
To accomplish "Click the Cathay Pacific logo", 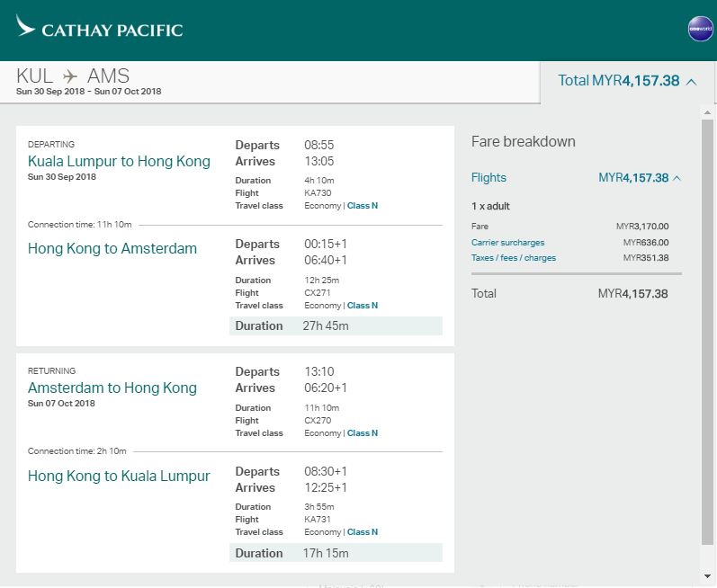I will coord(99,27).
